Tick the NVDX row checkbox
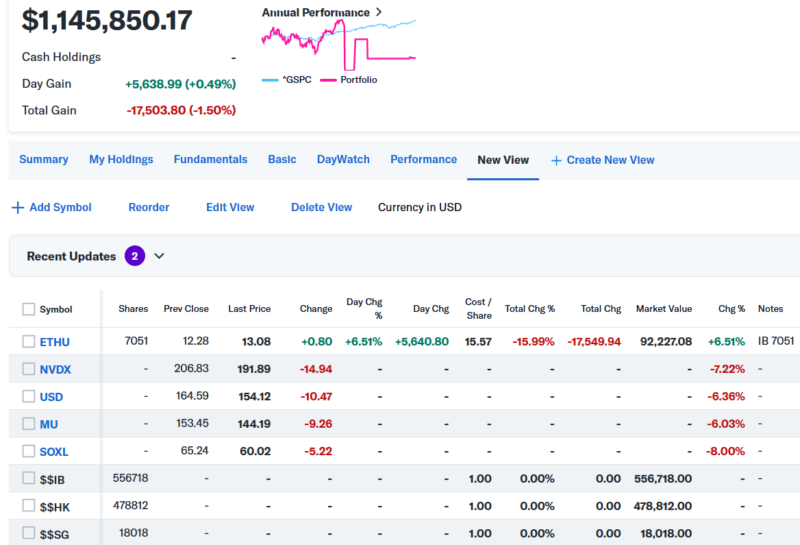 (x=28, y=369)
